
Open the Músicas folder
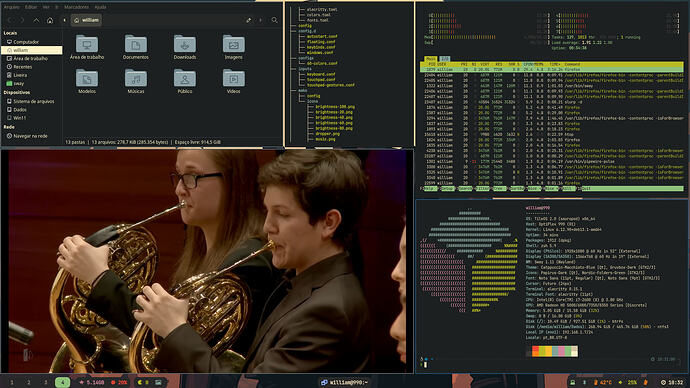coord(136,81)
